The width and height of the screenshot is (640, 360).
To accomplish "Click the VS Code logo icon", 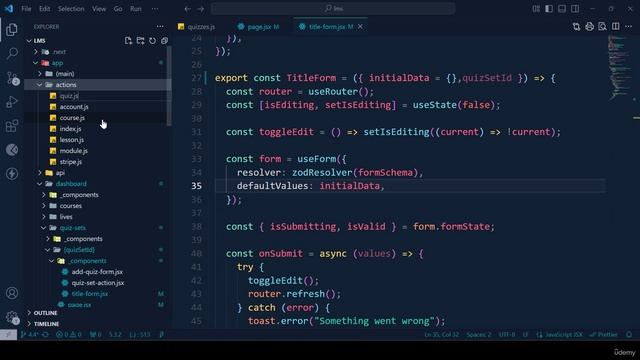I will 9,9.
